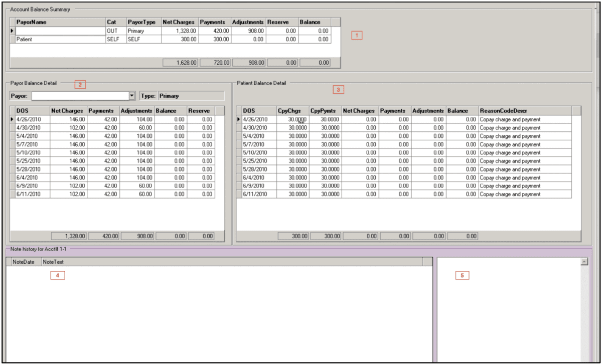Screen dimensions: 602x364
Task: Click the Adjustments column header
Action: tap(135, 110)
